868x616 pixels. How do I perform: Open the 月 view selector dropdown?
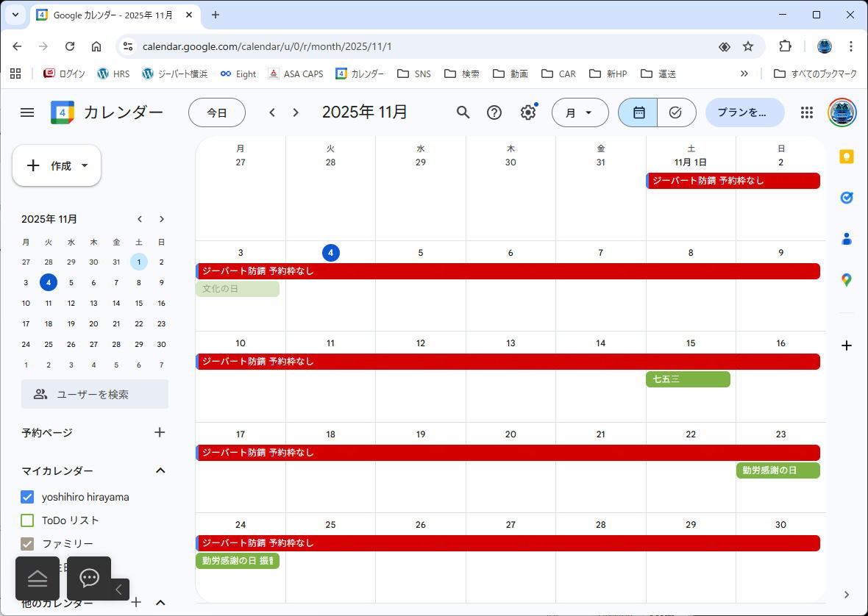580,112
